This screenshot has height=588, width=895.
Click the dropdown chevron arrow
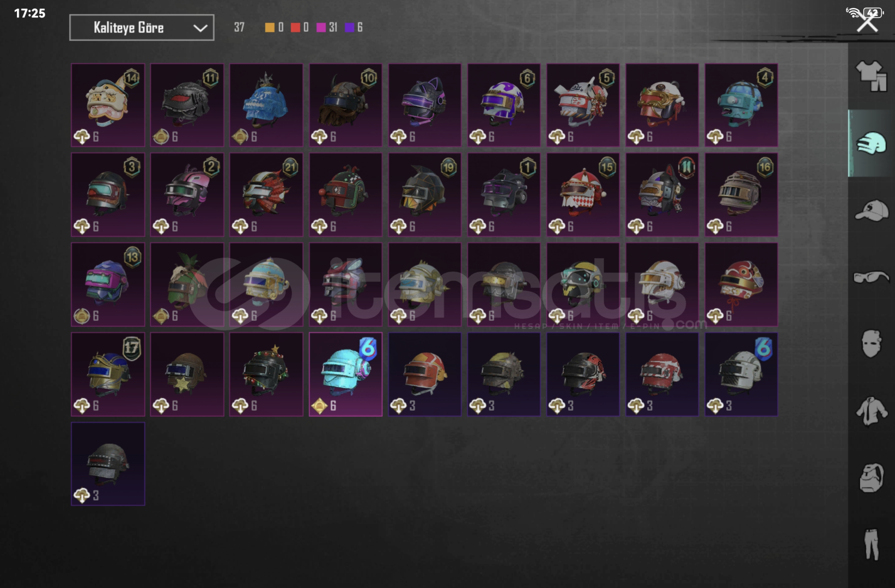[x=200, y=28]
